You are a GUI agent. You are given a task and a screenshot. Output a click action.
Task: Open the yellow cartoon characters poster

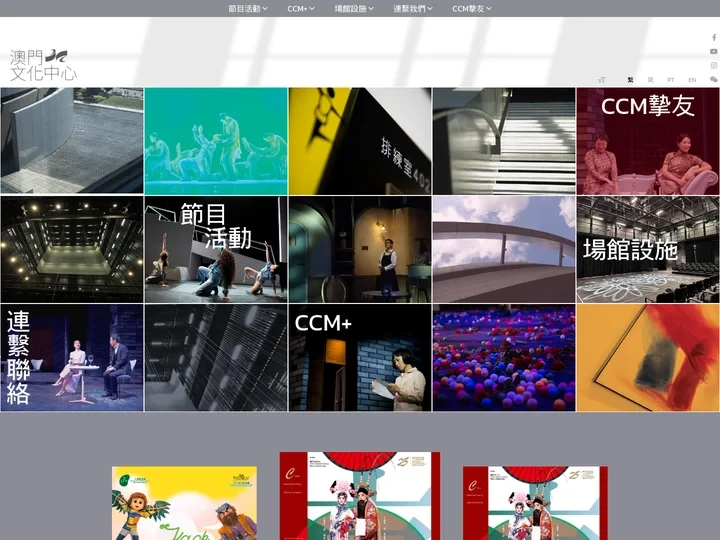185,503
